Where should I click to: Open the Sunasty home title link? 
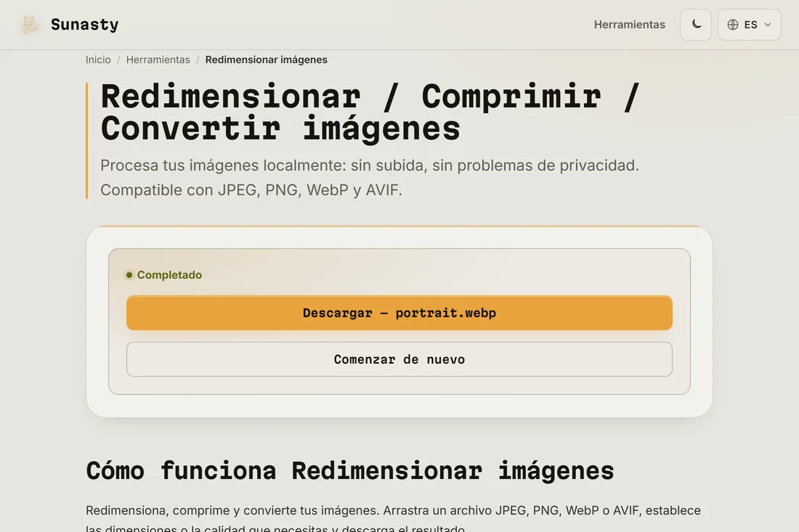point(84,25)
